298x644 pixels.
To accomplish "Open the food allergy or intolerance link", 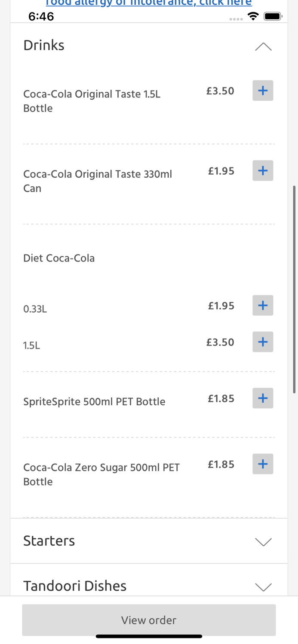I will point(148,3).
